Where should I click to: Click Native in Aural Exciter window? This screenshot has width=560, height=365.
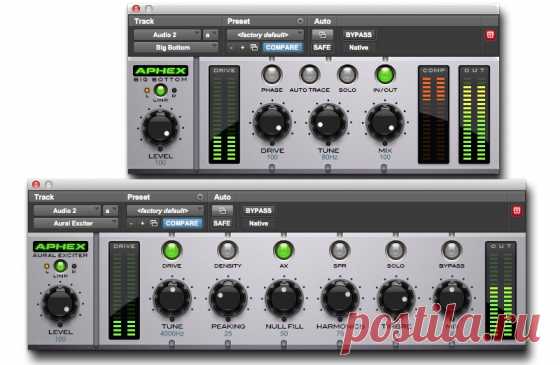point(259,223)
